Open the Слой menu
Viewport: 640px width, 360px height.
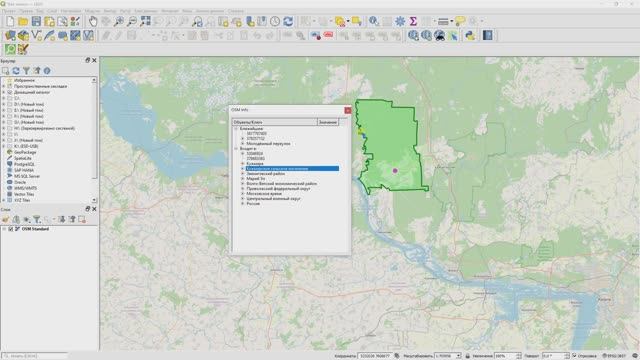click(52, 11)
